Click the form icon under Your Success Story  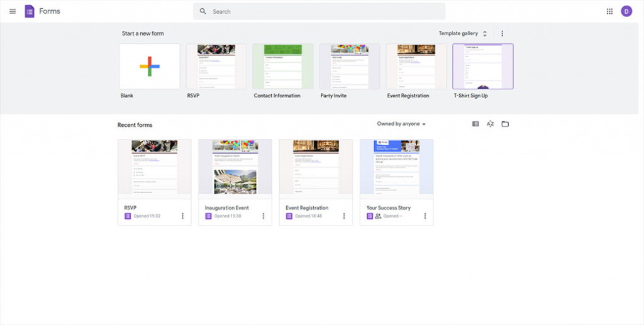370,216
